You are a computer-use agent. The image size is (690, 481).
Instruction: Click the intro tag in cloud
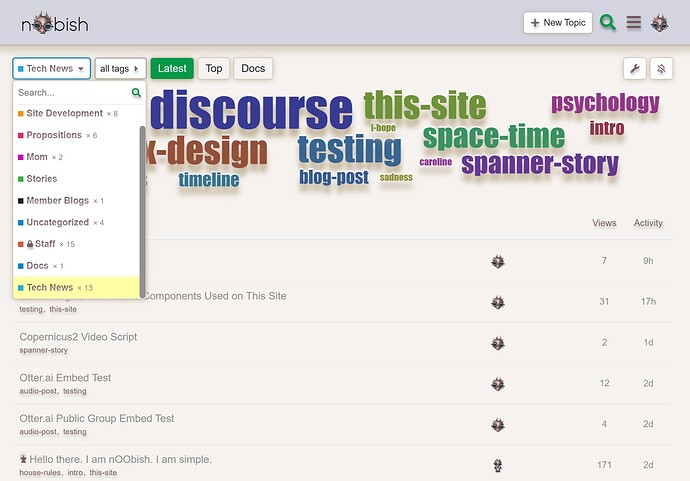(x=607, y=128)
